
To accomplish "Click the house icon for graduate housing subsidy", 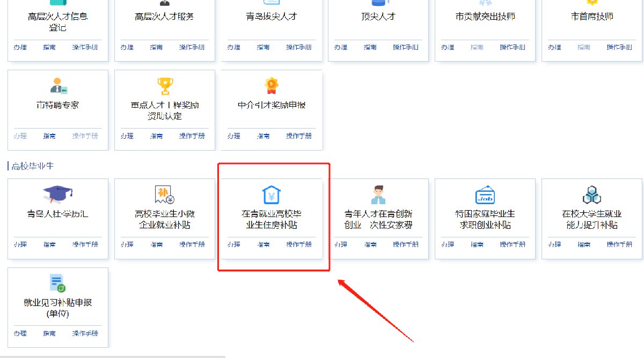I will point(272,195).
